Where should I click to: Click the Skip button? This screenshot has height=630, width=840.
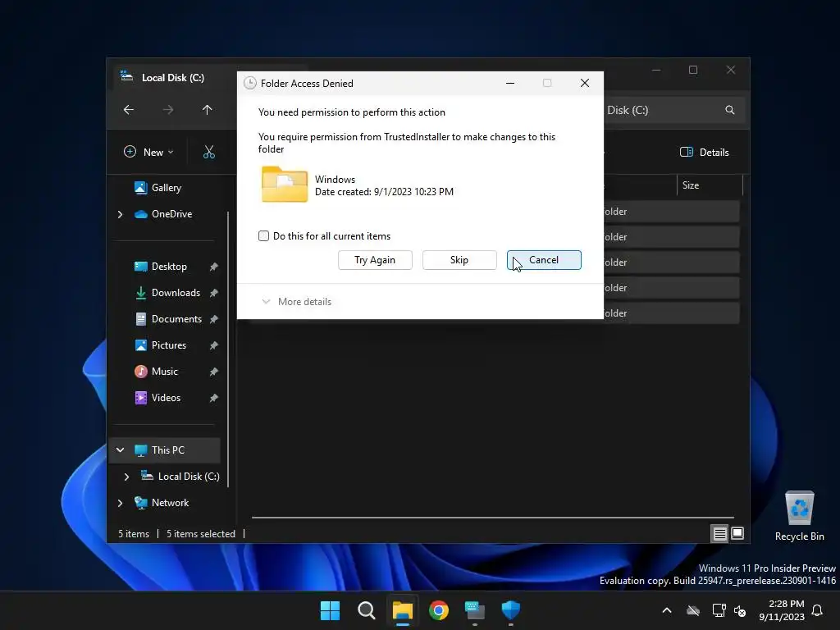[x=459, y=260]
